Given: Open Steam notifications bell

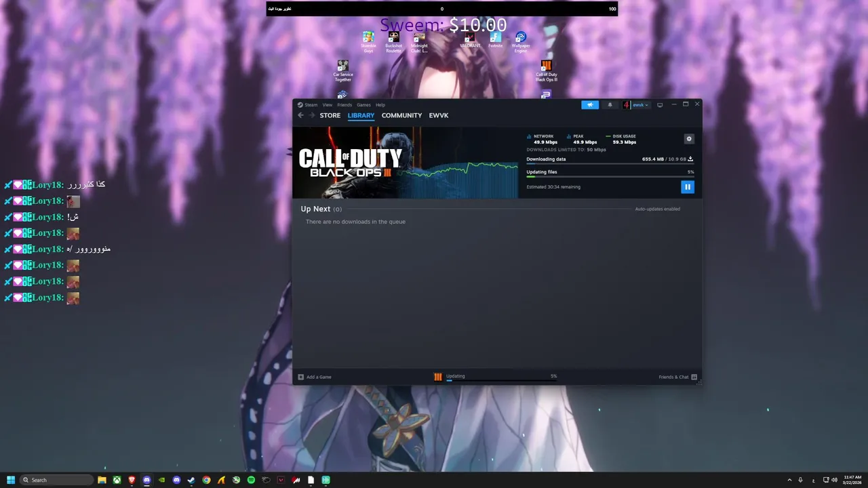Looking at the screenshot, I should click(x=610, y=105).
